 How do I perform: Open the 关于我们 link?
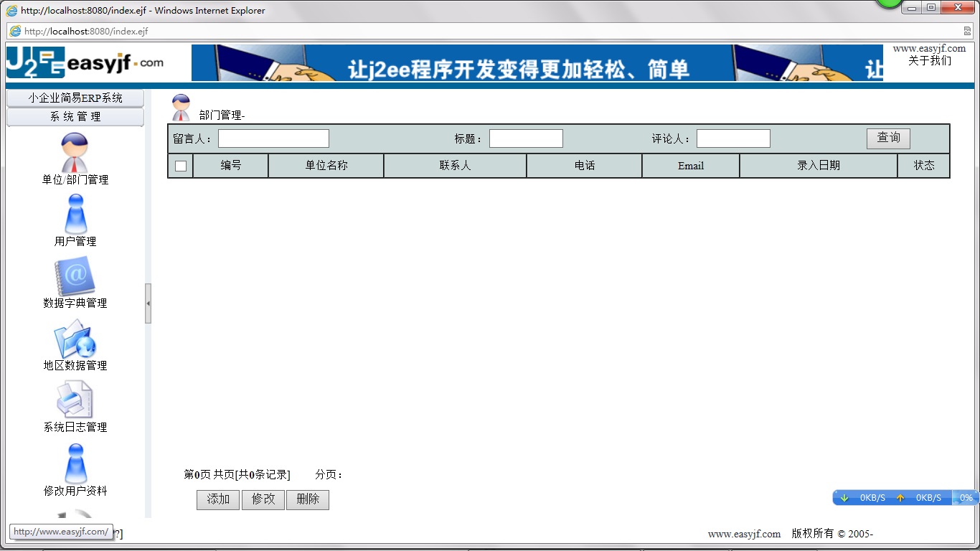930,61
